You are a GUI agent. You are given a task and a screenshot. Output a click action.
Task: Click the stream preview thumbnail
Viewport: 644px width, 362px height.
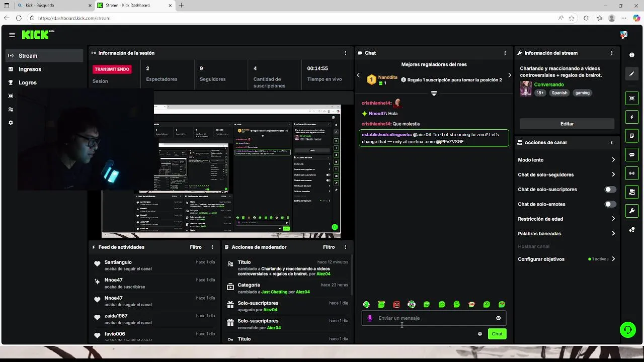(221, 171)
